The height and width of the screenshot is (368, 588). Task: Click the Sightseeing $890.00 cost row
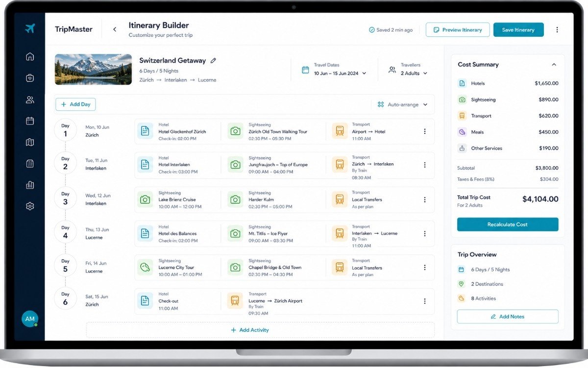click(x=508, y=99)
